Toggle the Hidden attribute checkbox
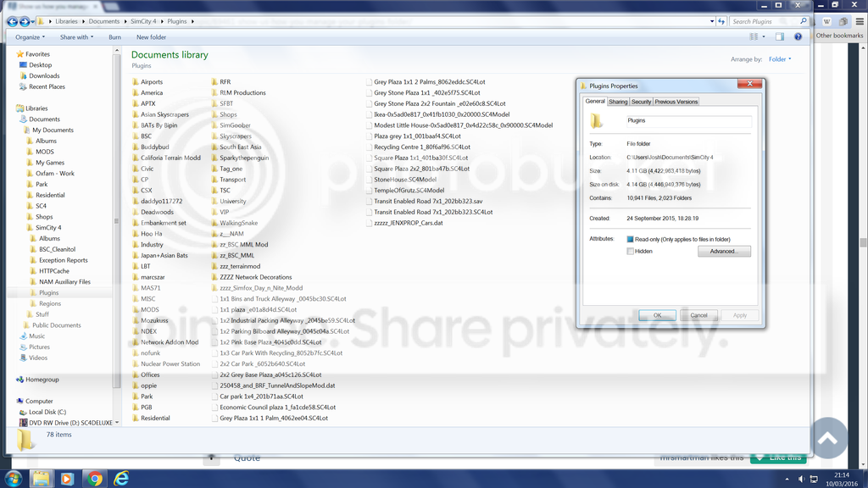The width and height of the screenshot is (868, 488). (x=630, y=251)
